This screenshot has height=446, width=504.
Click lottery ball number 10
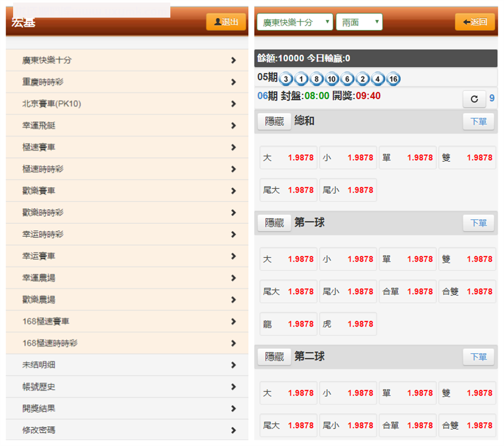[331, 79]
